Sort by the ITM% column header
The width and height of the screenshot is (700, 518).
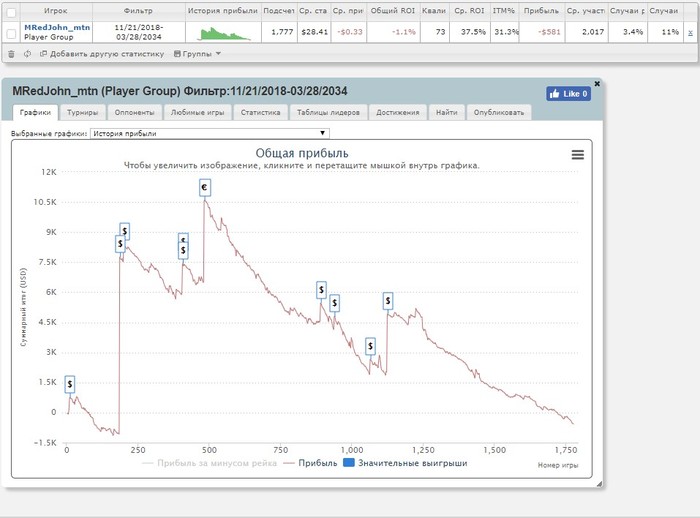[x=504, y=11]
